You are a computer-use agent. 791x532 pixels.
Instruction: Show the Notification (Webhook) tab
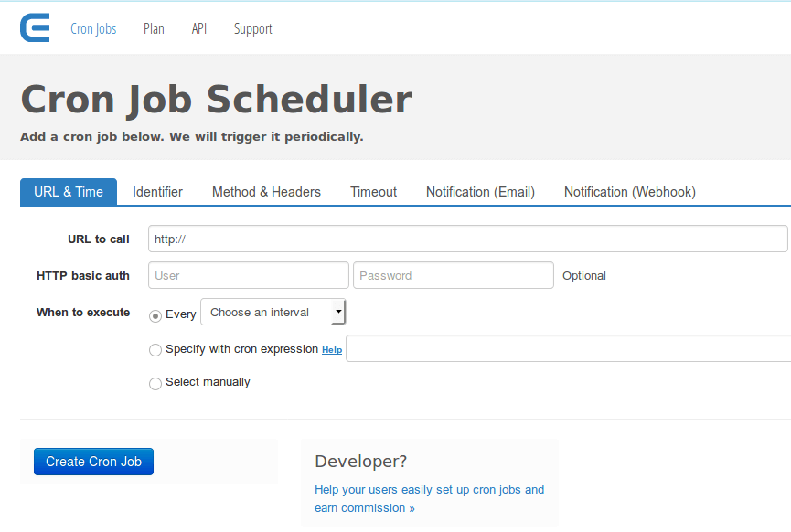click(629, 192)
